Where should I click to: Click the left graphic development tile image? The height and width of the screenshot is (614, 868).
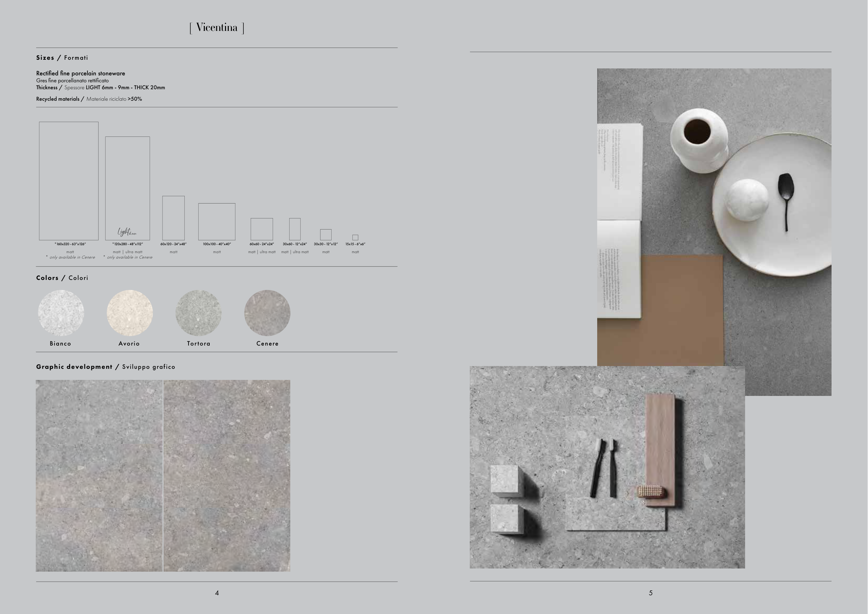[99, 476]
